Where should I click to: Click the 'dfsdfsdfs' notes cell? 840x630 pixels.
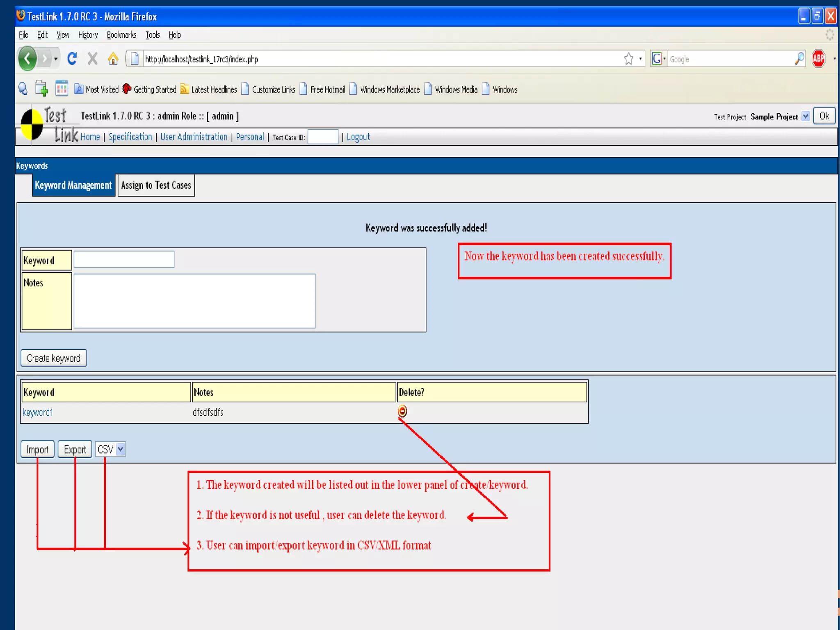click(208, 412)
